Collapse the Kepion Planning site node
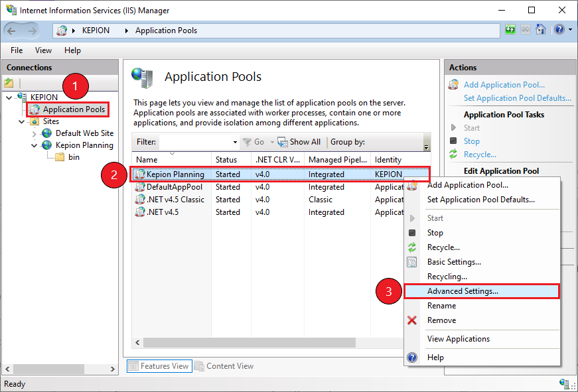This screenshot has width=578, height=392. [x=35, y=145]
